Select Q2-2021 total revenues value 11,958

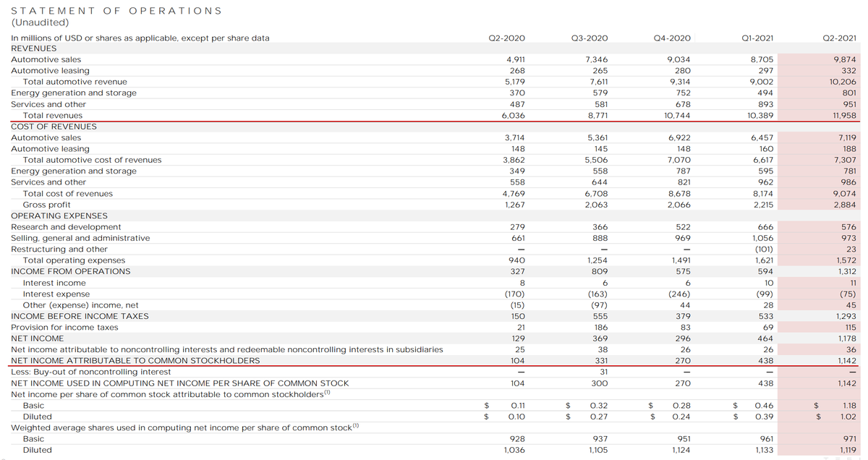[x=845, y=116]
